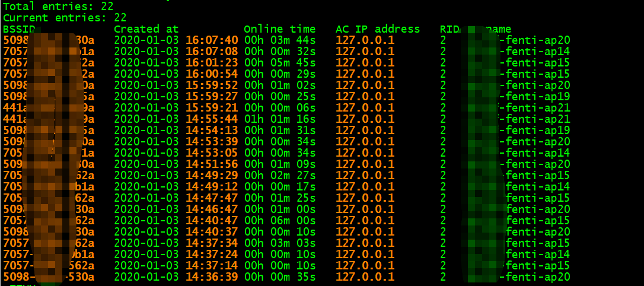Click online time '00h 00m 32s'

280,52
